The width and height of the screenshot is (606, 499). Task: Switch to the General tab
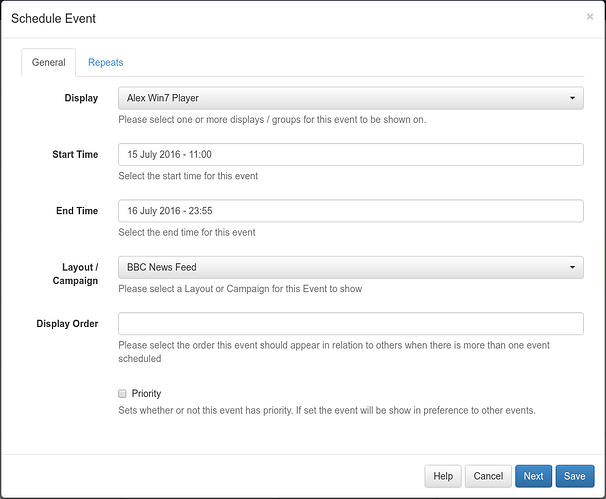coord(48,62)
